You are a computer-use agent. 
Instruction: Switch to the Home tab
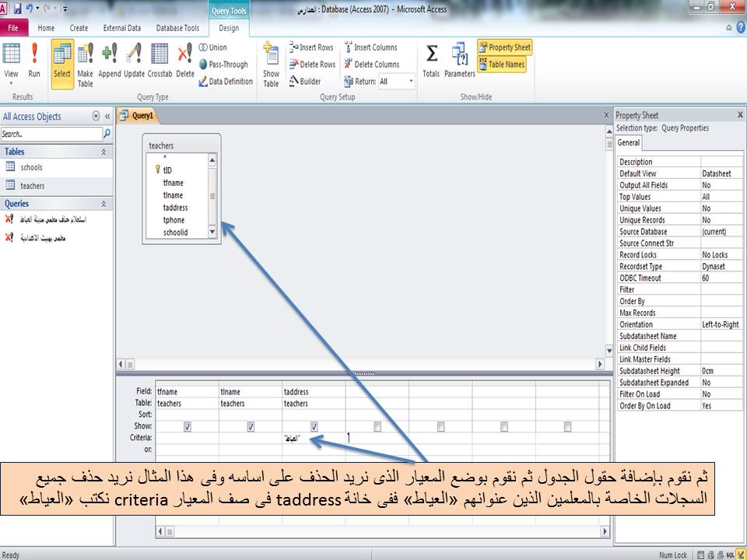click(x=46, y=28)
